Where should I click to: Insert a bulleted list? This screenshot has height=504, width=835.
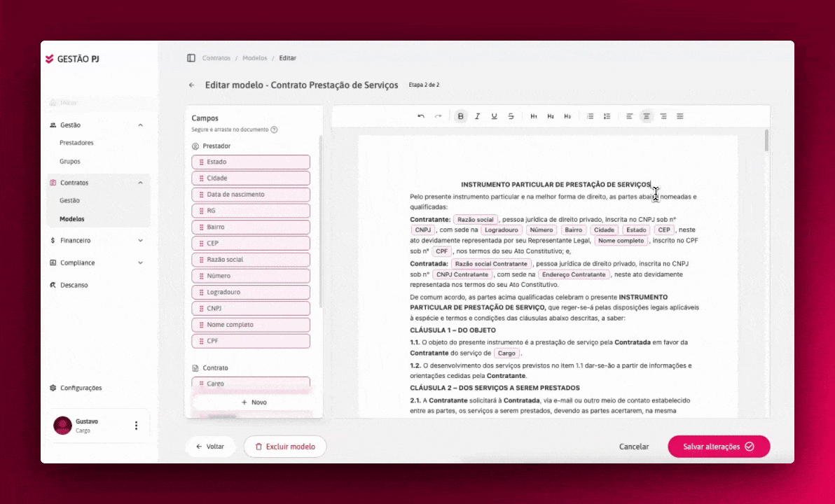590,116
